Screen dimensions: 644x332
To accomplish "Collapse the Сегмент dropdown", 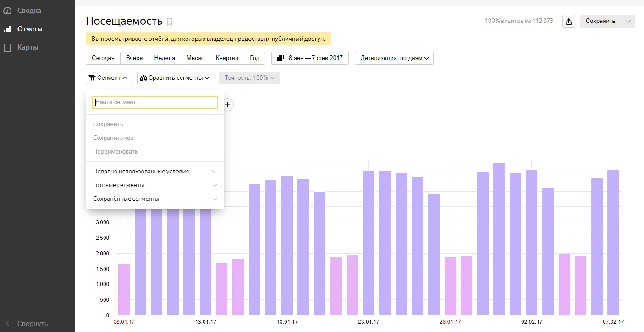I will pyautogui.click(x=109, y=78).
